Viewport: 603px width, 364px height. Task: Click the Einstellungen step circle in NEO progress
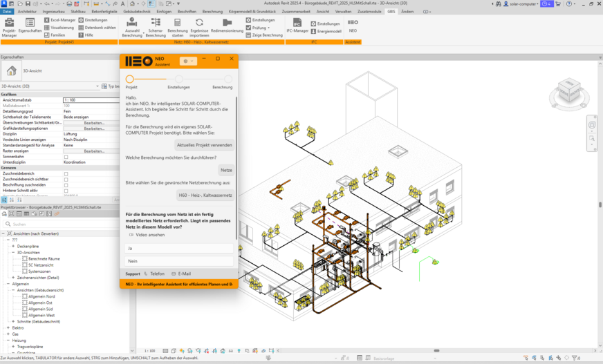179,79
